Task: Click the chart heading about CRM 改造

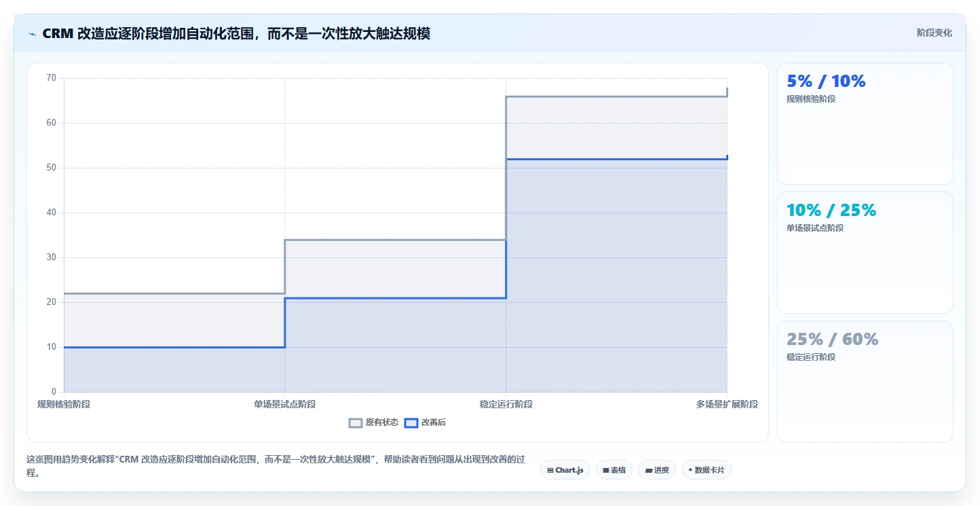Action: tap(236, 33)
